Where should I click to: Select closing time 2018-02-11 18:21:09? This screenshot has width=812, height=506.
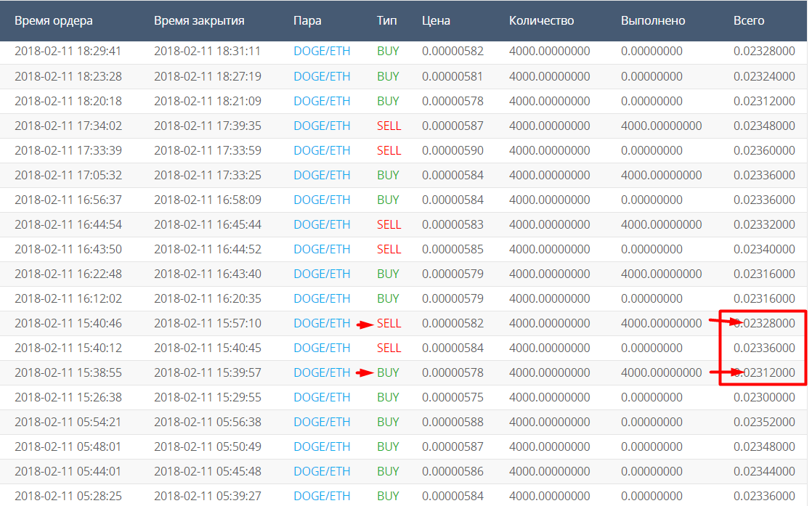pos(207,102)
